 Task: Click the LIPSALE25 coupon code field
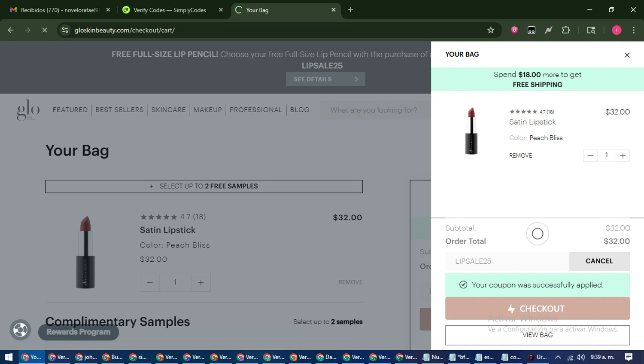tap(507, 261)
